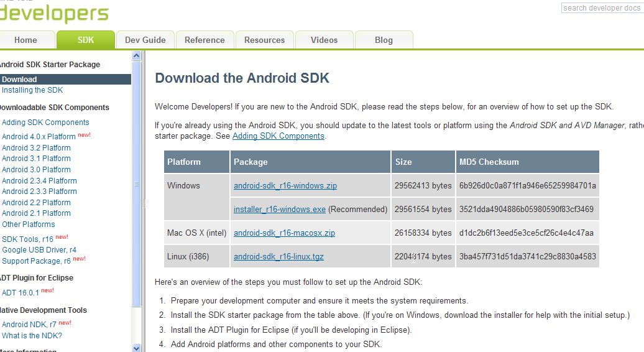Screen dimensions: 644x352
Task: Open Support Package, r6 link
Action: coord(36,261)
